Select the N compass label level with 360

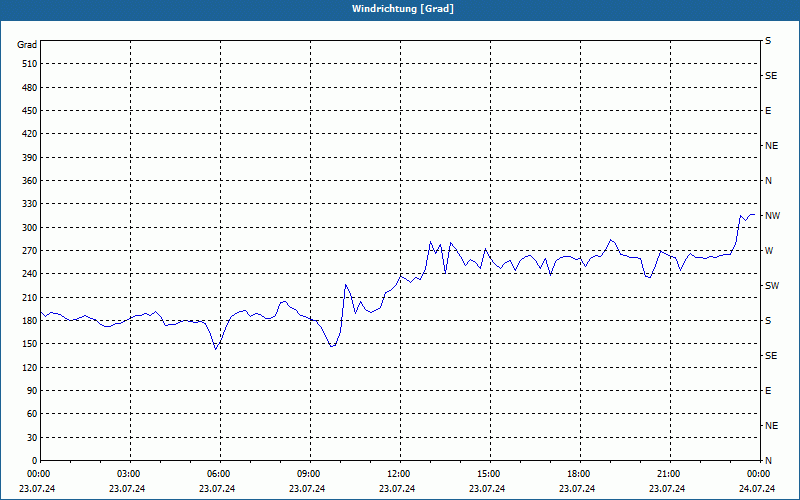pos(768,181)
